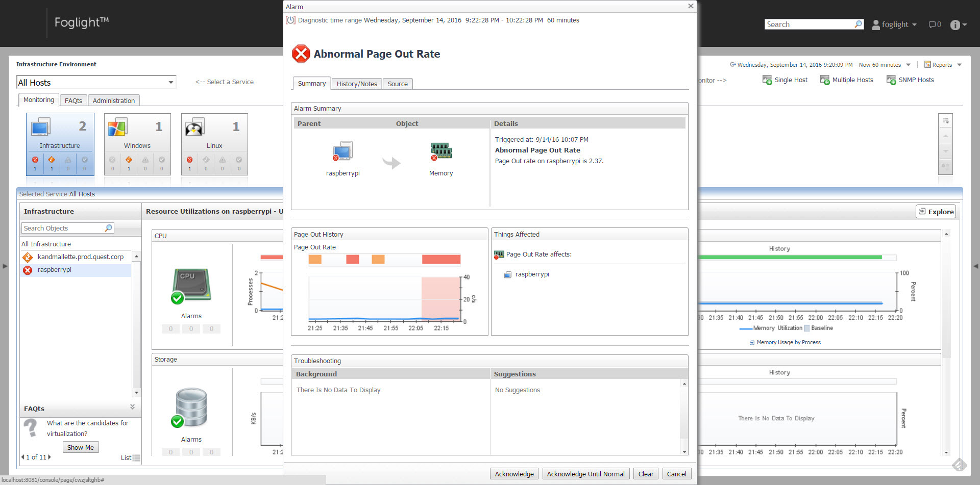Click the down arrow of Troubleshooting scrollbar
980x485 pixels.
coord(684,452)
